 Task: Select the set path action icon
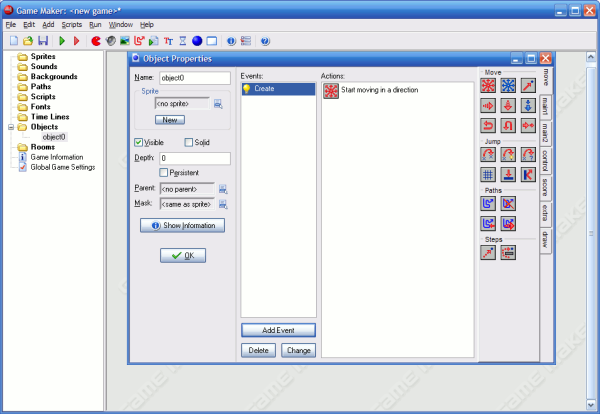pyautogui.click(x=488, y=204)
